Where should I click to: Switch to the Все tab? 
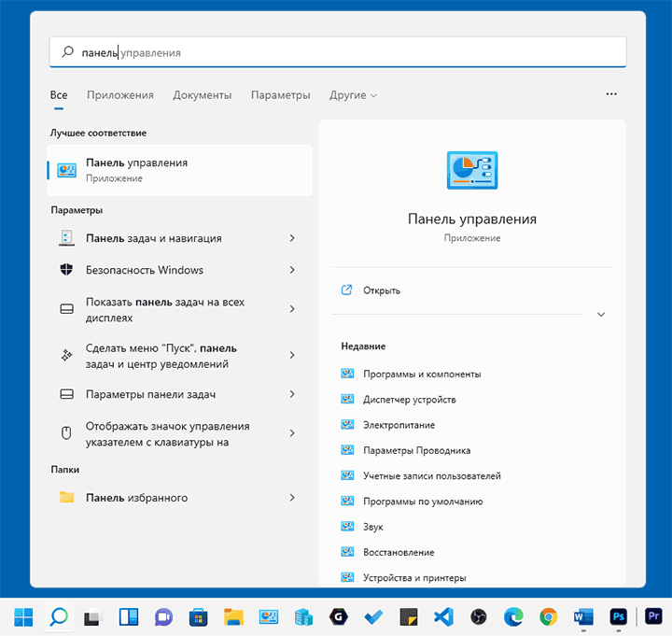[x=59, y=94]
